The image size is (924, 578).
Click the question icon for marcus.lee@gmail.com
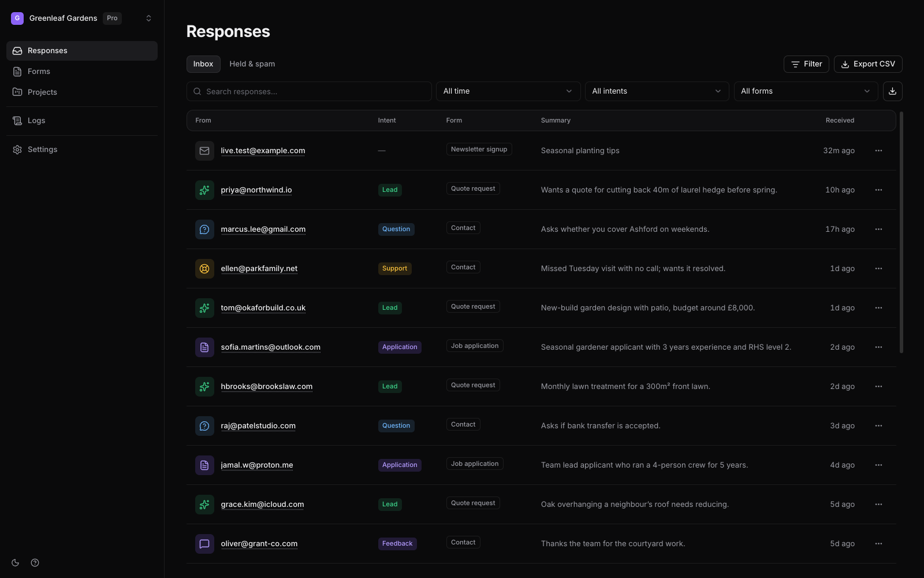(204, 229)
